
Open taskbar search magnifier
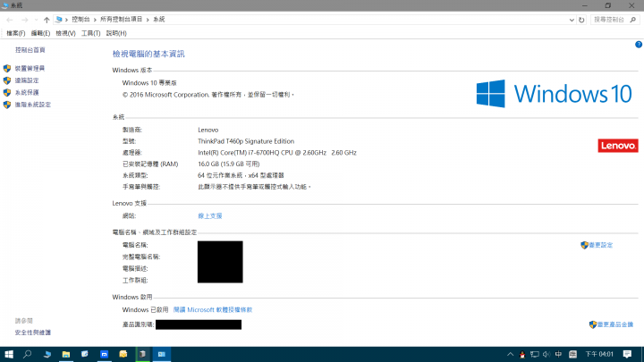click(28, 354)
